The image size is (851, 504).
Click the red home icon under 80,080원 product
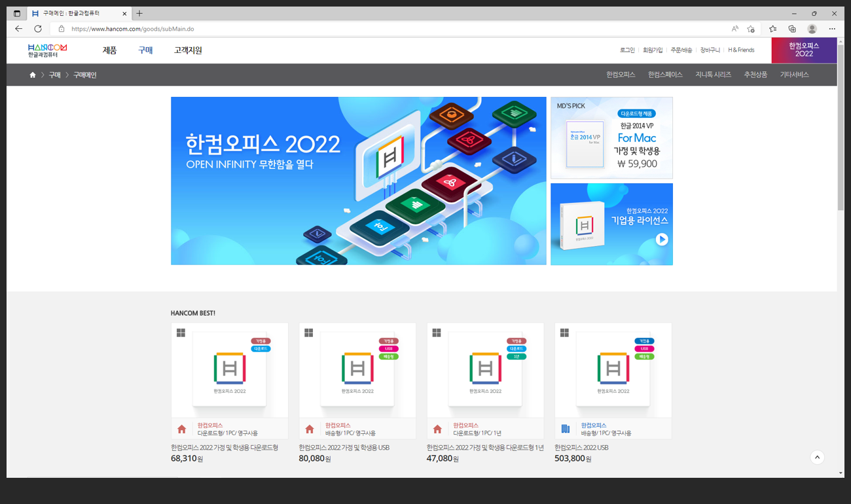tap(310, 429)
